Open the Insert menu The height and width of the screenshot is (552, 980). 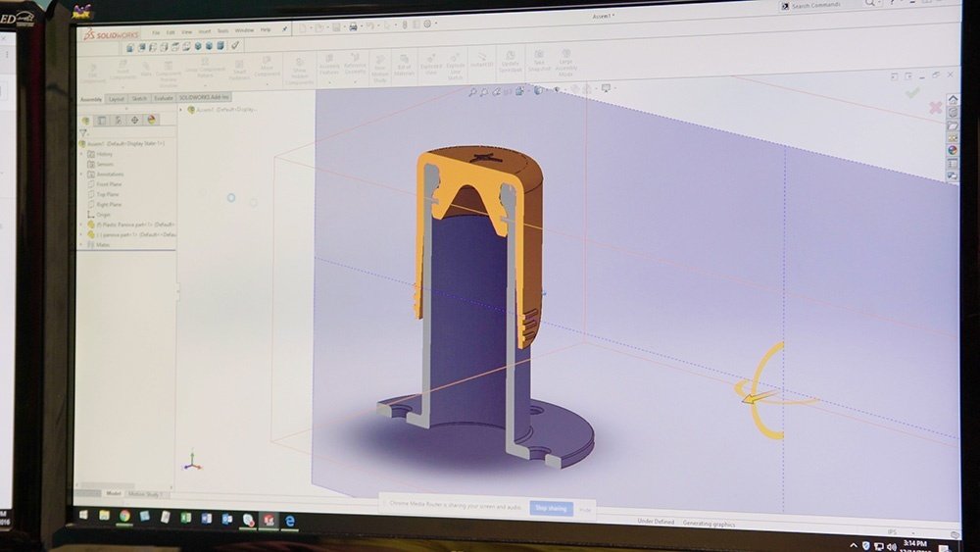pyautogui.click(x=203, y=30)
